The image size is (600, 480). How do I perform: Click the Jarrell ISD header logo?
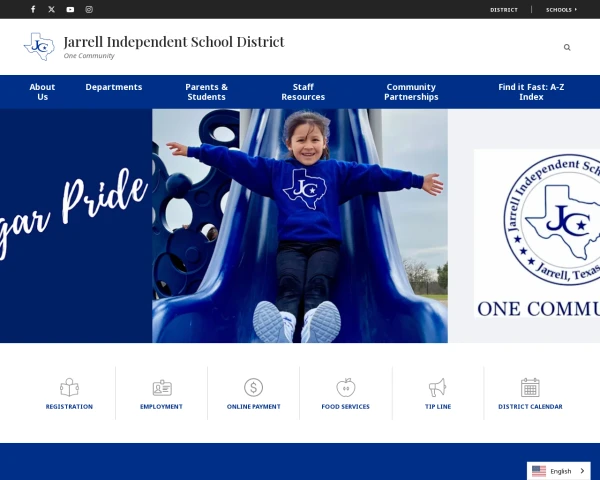click(x=39, y=46)
